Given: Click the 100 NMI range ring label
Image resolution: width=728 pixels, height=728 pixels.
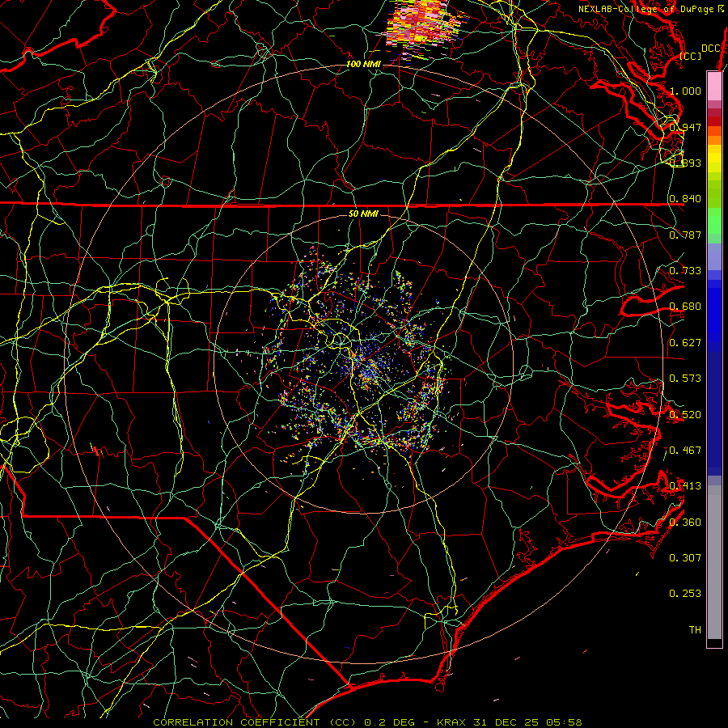Looking at the screenshot, I should (363, 64).
